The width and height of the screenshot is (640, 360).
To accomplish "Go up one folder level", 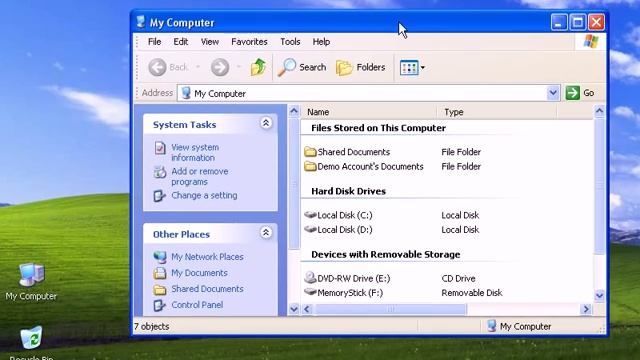I will click(x=258, y=67).
